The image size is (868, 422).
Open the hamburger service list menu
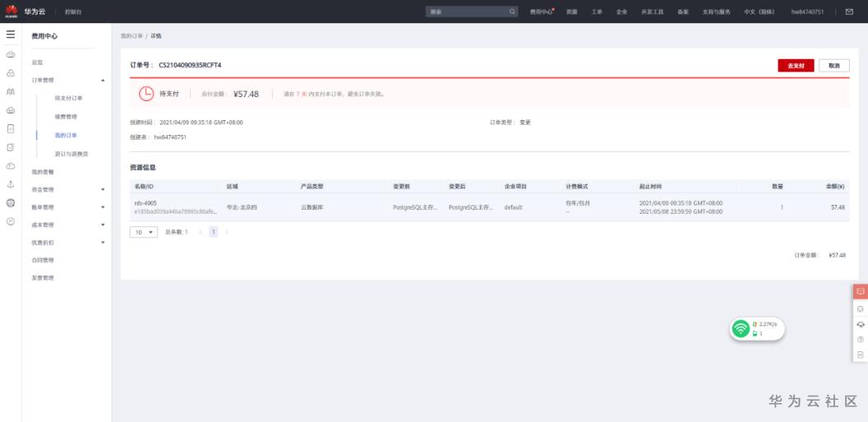(11, 35)
